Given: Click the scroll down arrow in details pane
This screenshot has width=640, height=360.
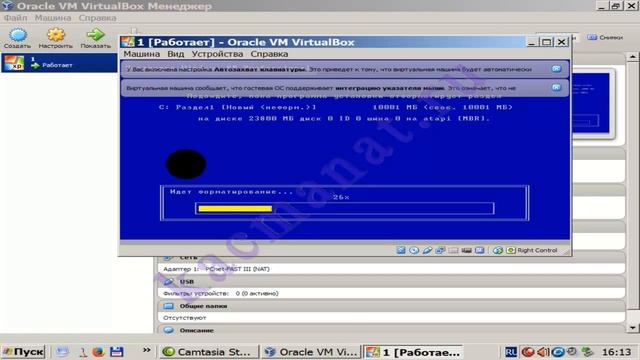Looking at the screenshot, I should [x=633, y=327].
